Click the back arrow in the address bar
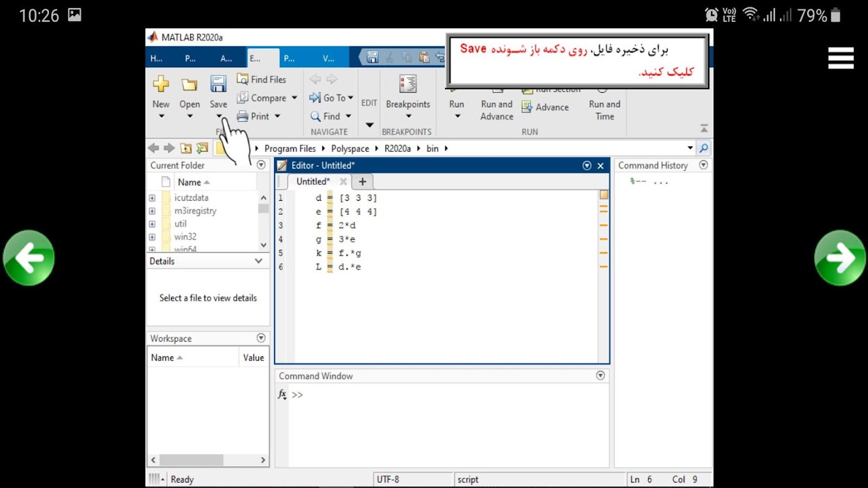This screenshot has height=488, width=868. [x=153, y=148]
